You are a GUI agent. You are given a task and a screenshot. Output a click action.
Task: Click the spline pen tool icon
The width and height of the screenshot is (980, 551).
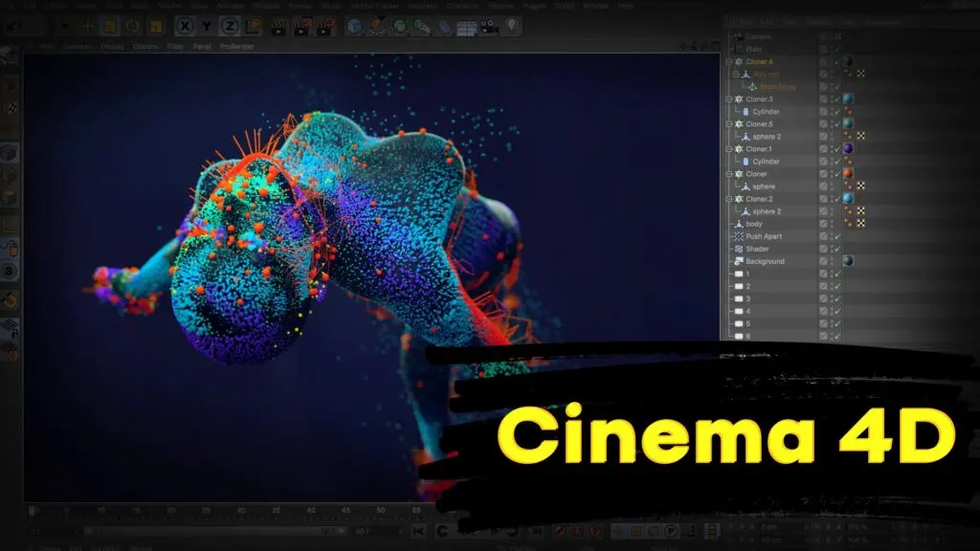point(377,26)
